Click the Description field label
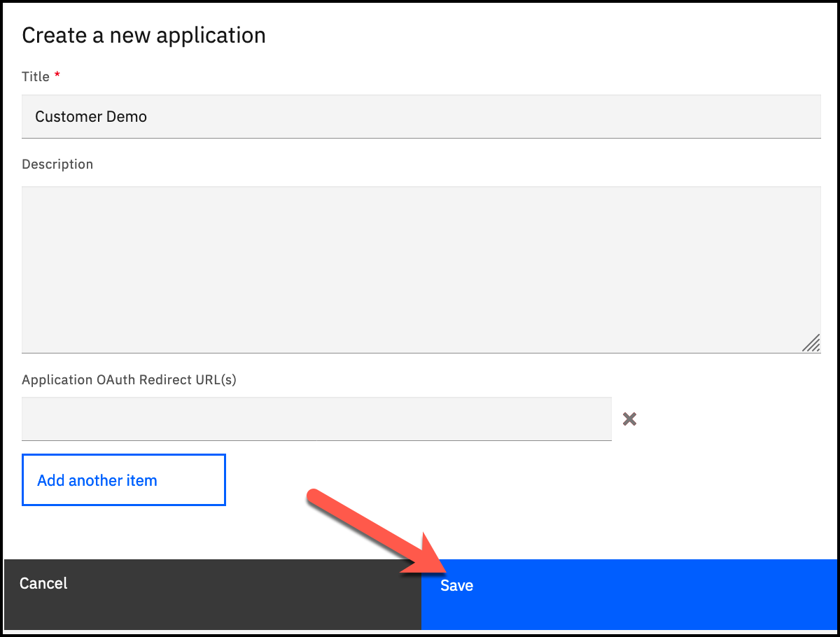 57,164
